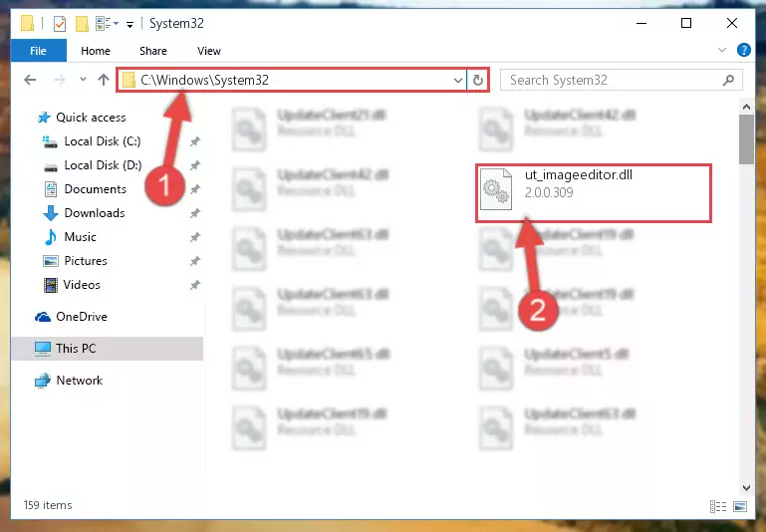Switch to the Home ribbon tab

(x=96, y=51)
